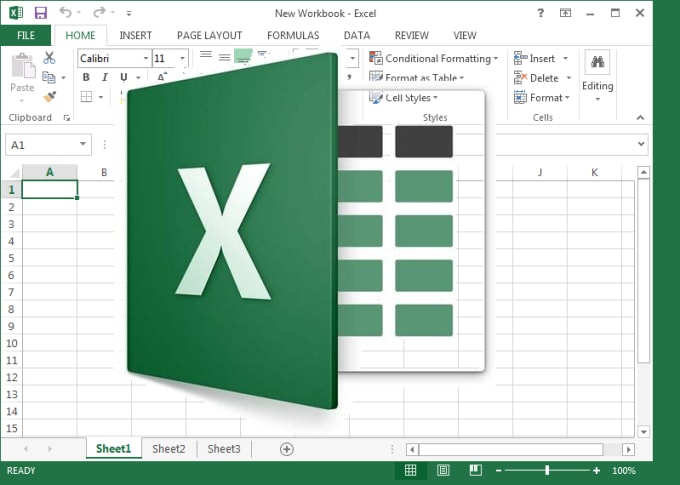
Task: Toggle Underline formatting
Action: coord(124,78)
